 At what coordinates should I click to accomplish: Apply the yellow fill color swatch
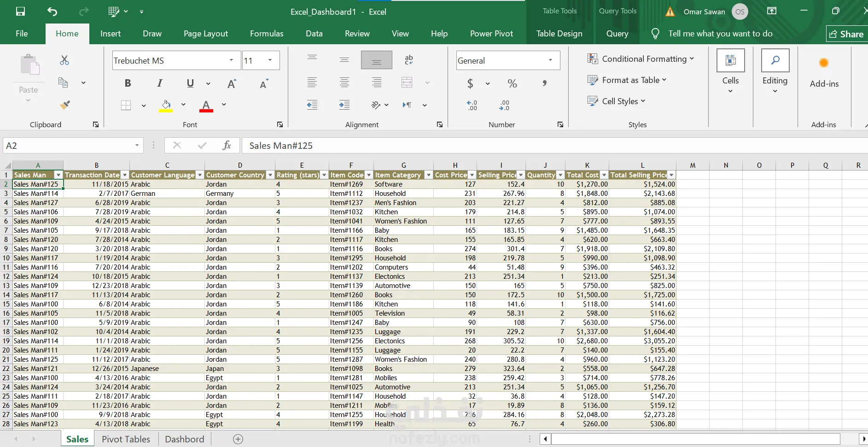pos(166,106)
